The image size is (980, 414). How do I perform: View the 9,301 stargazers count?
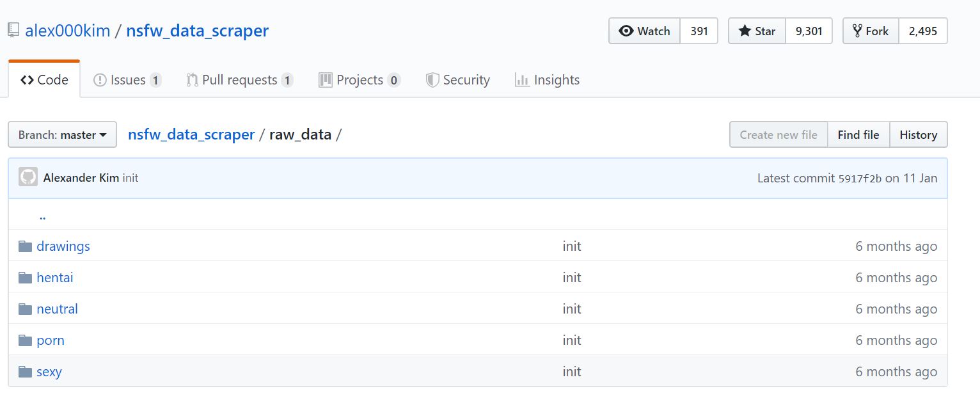click(809, 31)
